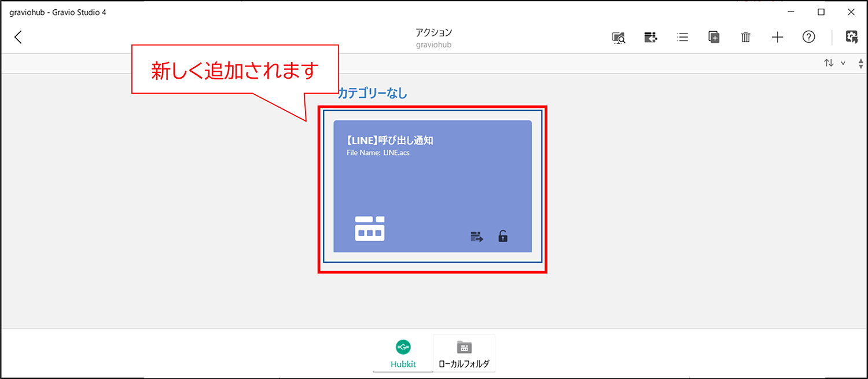Click the graviohub subtitle text
The width and height of the screenshot is (868, 379).
click(433, 45)
